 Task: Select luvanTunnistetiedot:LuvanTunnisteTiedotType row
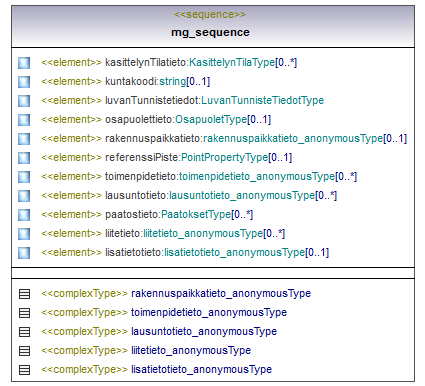[x=182, y=101]
